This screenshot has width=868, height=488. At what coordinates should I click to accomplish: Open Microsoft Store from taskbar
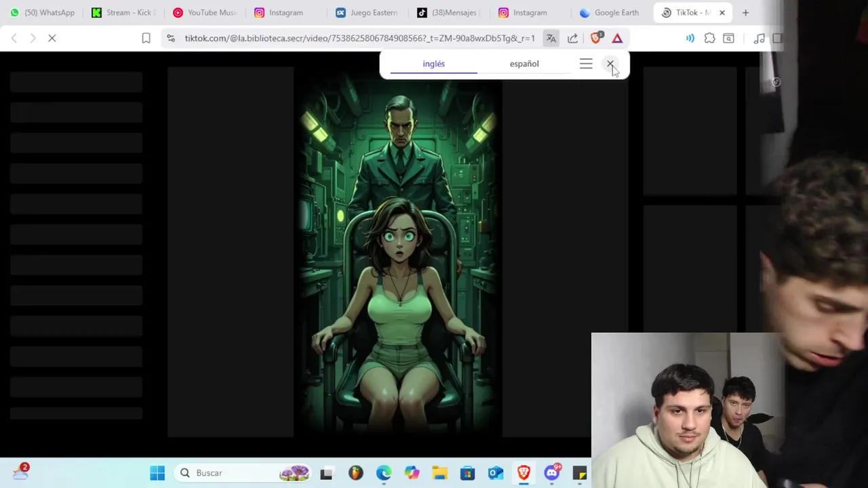pos(467,473)
